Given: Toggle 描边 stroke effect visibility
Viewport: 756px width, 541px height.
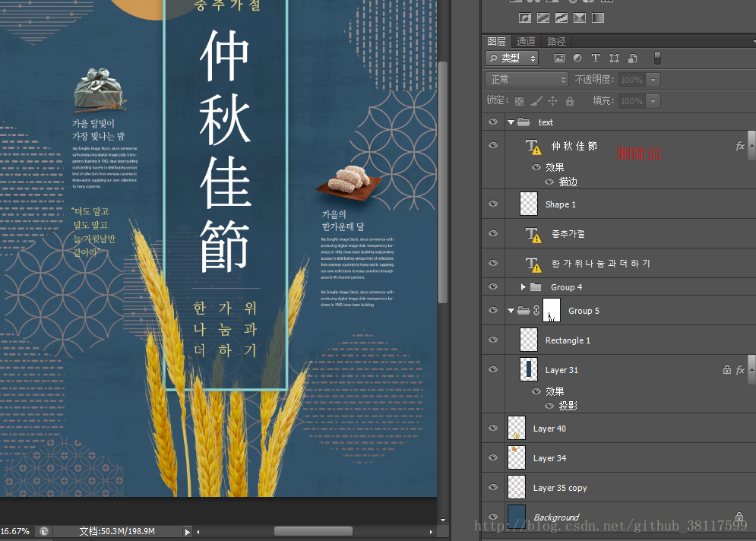Looking at the screenshot, I should pos(549,182).
